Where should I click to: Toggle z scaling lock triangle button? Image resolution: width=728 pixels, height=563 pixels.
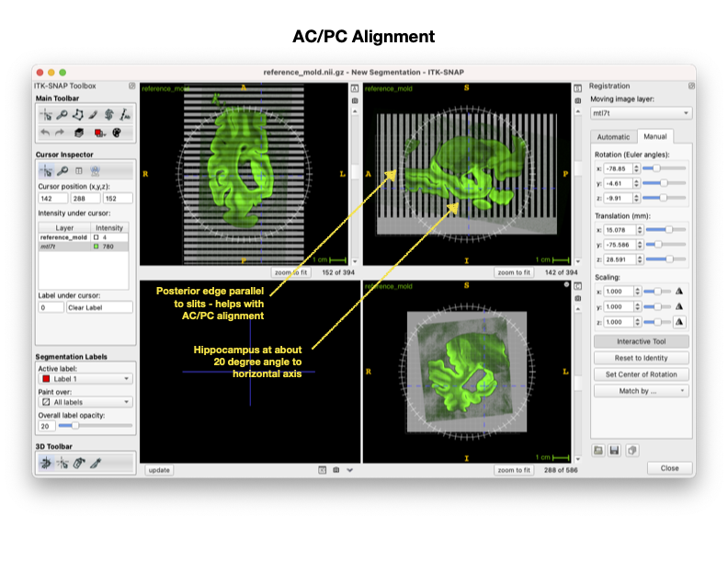(679, 322)
